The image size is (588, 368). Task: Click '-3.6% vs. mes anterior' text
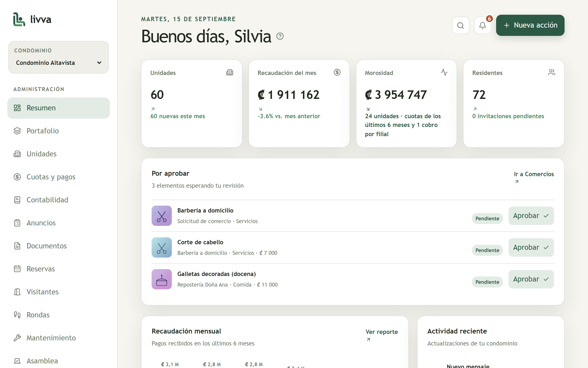pyautogui.click(x=289, y=116)
